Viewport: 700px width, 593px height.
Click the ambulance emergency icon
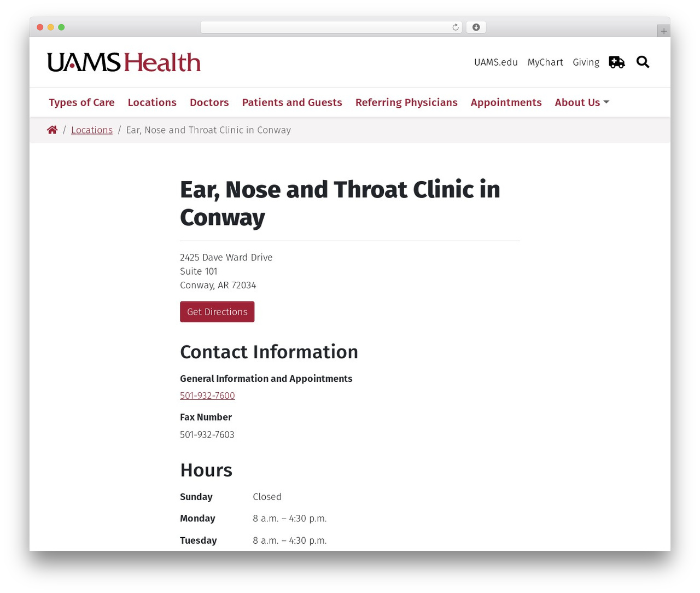click(617, 62)
